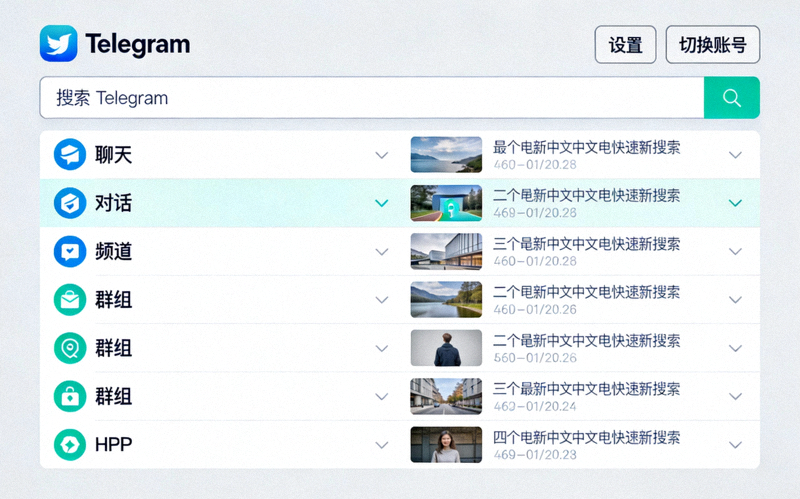Screen dimensions: 800x499
Task: Click the green padlock 群组 icon
Action: tap(70, 396)
